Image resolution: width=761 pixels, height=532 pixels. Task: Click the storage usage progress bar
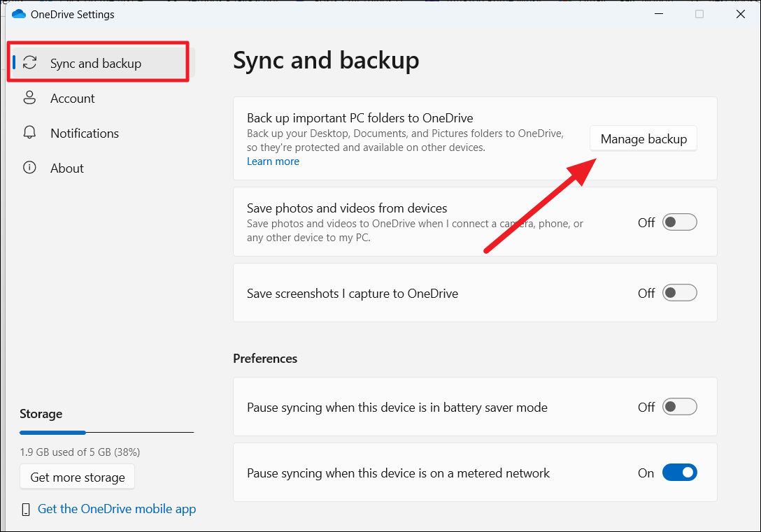[x=106, y=433]
